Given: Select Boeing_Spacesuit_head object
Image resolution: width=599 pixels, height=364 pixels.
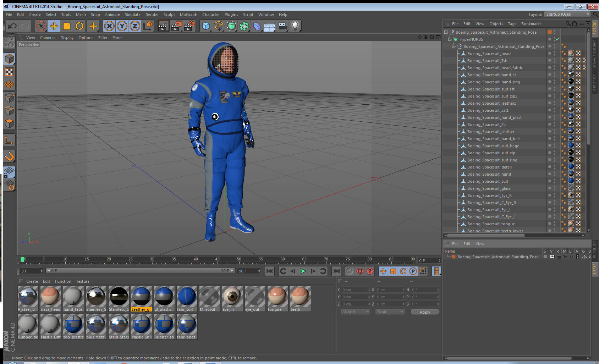Looking at the screenshot, I should click(489, 54).
